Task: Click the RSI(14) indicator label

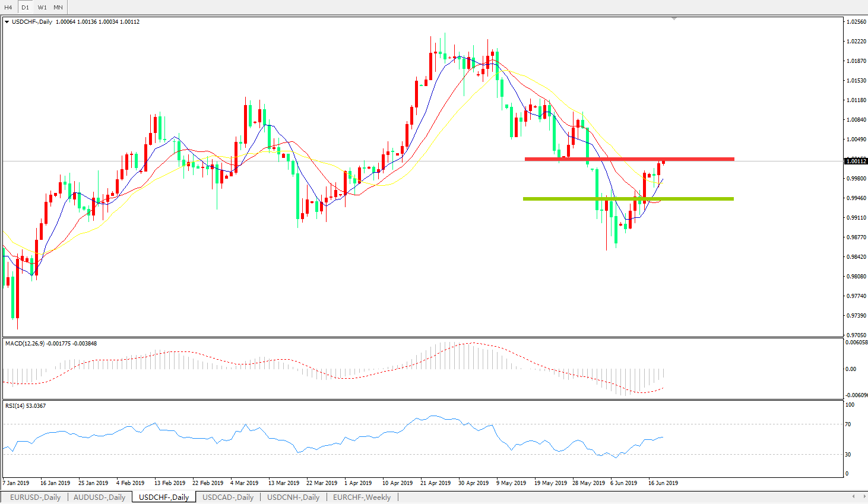Action: pos(15,406)
